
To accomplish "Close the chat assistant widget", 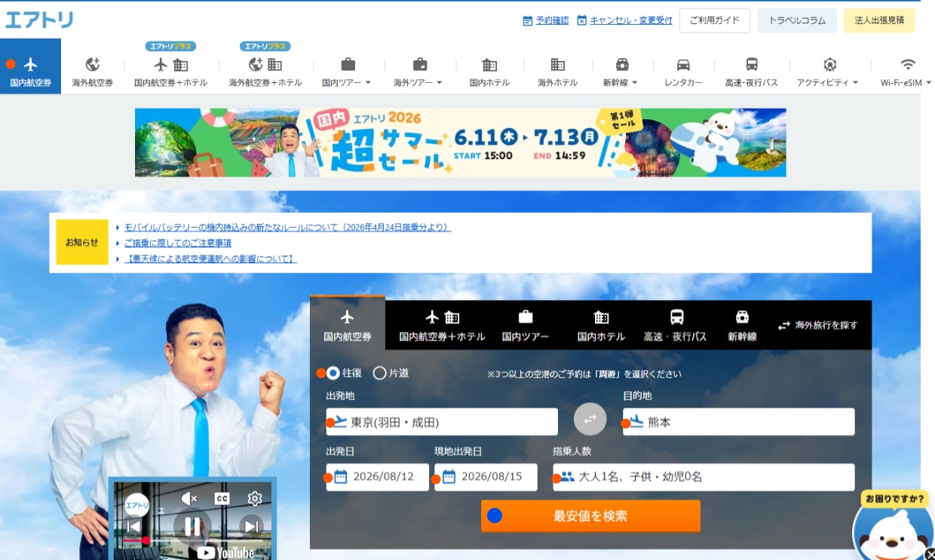I will [930, 555].
